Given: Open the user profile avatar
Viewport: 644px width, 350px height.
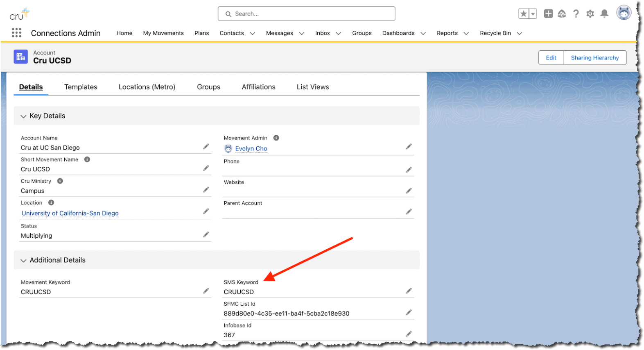Looking at the screenshot, I should [x=624, y=13].
